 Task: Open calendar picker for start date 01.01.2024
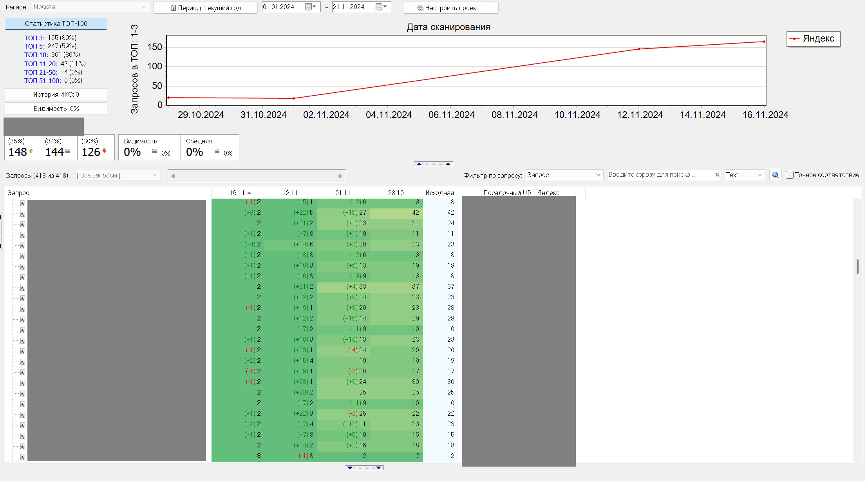311,7
